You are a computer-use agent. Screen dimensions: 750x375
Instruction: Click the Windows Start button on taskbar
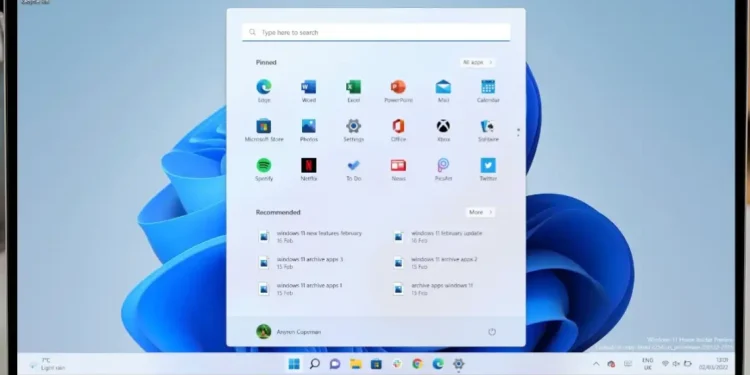(294, 364)
